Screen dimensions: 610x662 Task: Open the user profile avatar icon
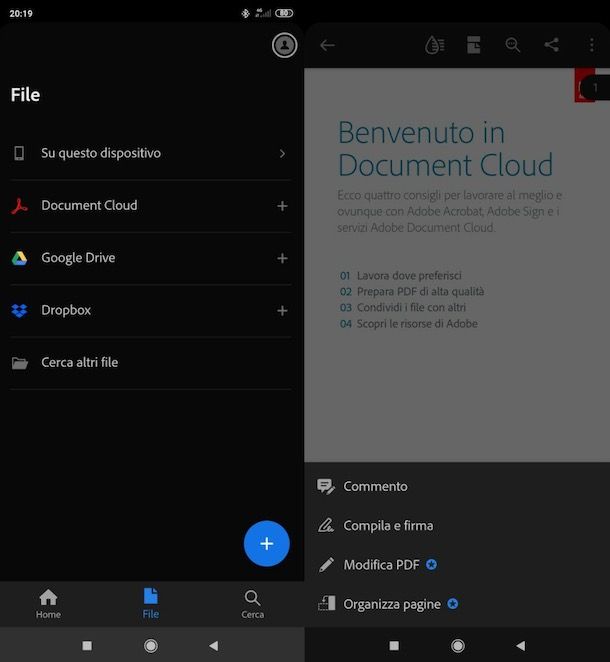tap(285, 45)
